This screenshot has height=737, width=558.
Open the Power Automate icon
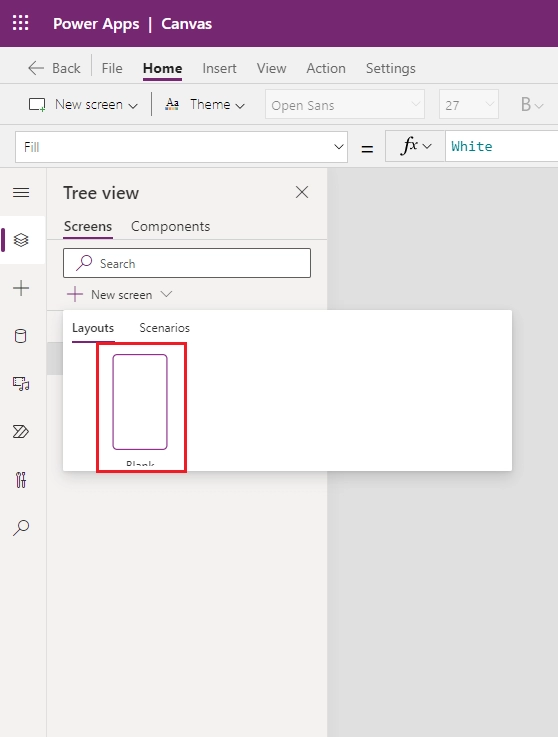21,431
